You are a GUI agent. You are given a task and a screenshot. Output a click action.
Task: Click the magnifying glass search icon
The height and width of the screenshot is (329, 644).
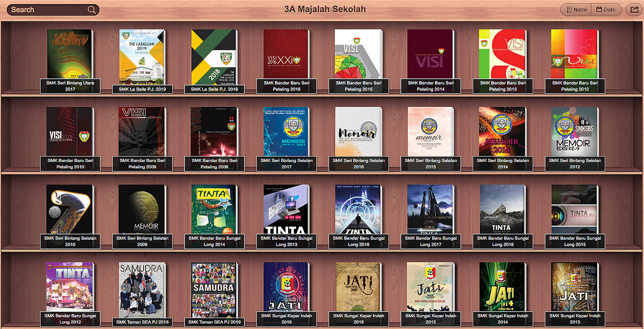point(92,10)
